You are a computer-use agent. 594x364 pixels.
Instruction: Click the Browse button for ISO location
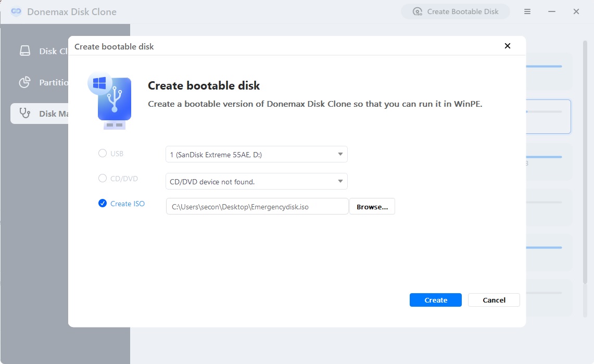(x=372, y=206)
